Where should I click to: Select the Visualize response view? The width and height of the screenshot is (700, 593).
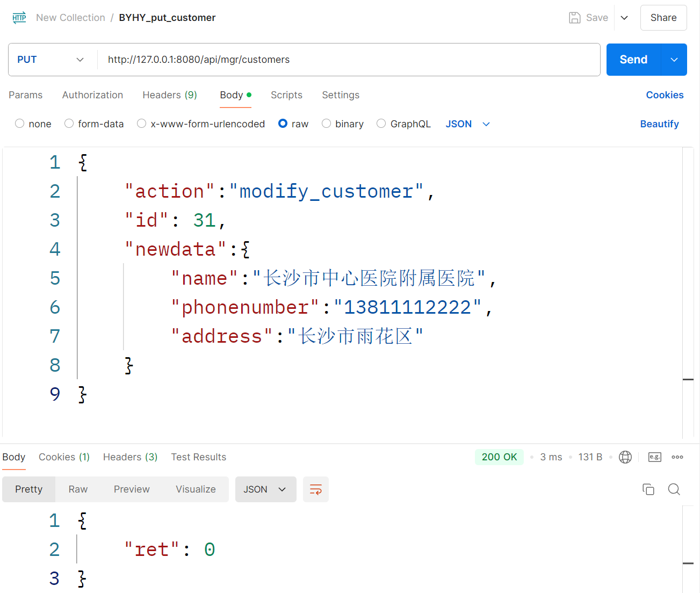click(196, 489)
